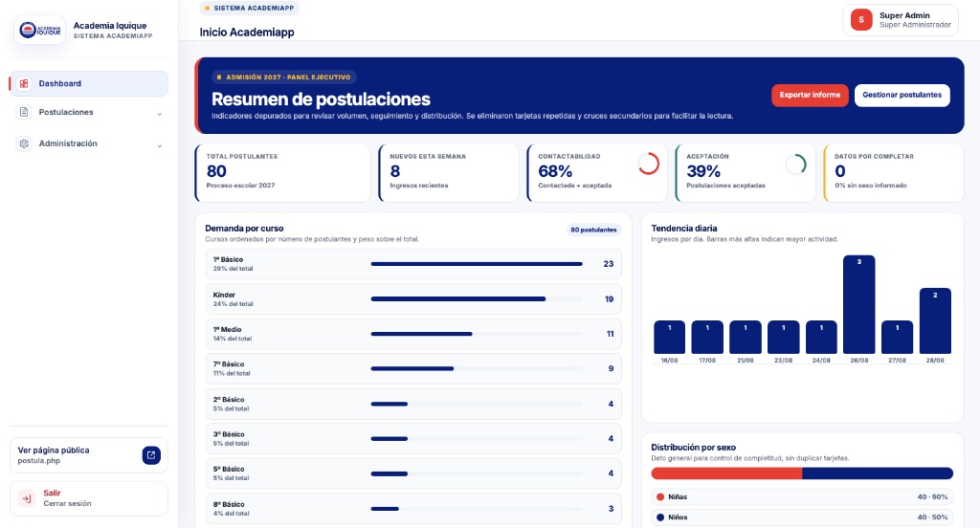The width and height of the screenshot is (980, 528).
Task: Click the count 23 for 1º Básico
Action: (608, 264)
